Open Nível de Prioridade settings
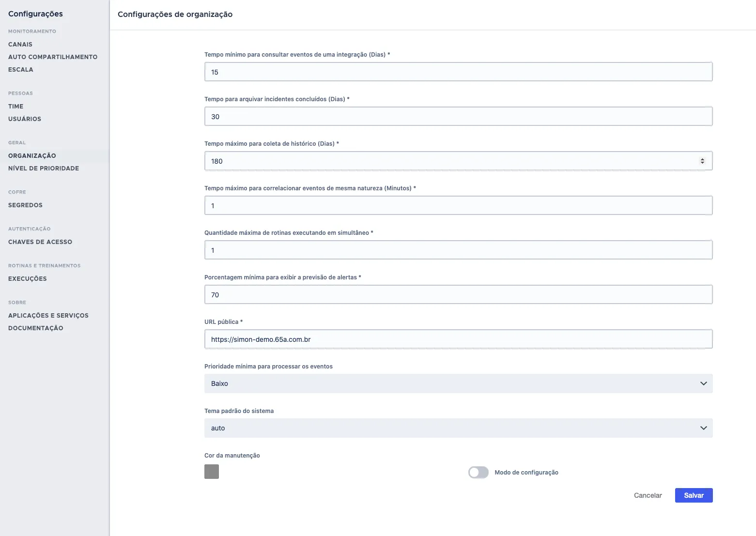This screenshot has height=536, width=756. pos(44,168)
